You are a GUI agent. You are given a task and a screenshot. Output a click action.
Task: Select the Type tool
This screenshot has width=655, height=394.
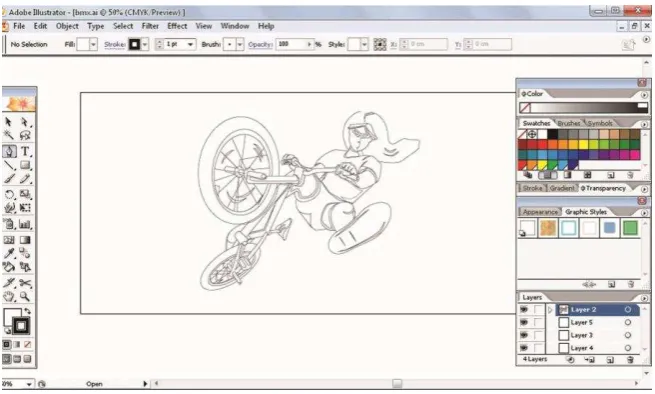[x=25, y=151]
